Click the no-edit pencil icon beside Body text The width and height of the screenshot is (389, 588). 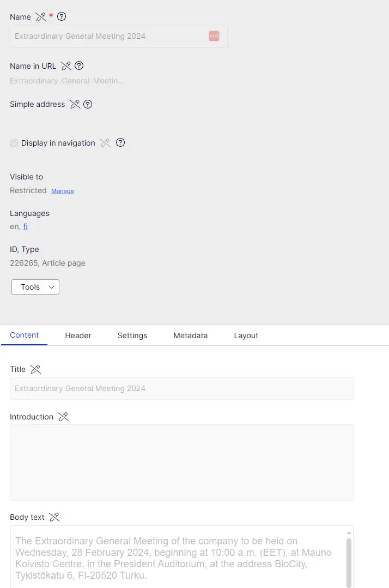[54, 517]
